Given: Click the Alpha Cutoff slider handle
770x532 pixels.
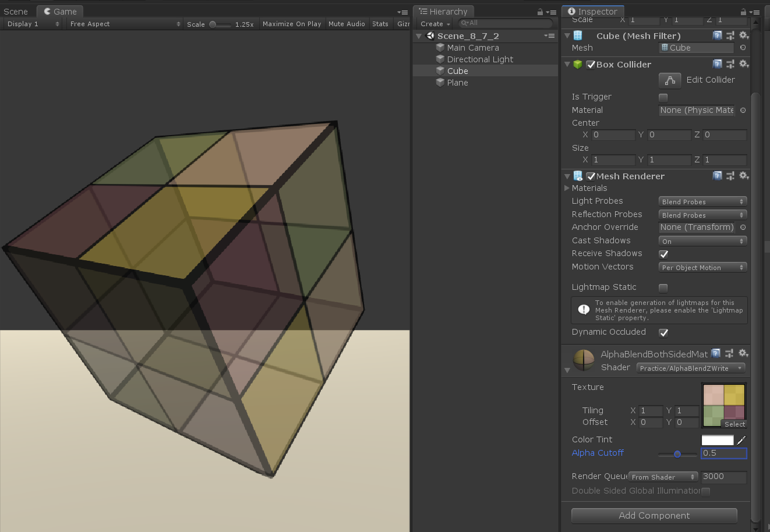Looking at the screenshot, I should coord(677,454).
